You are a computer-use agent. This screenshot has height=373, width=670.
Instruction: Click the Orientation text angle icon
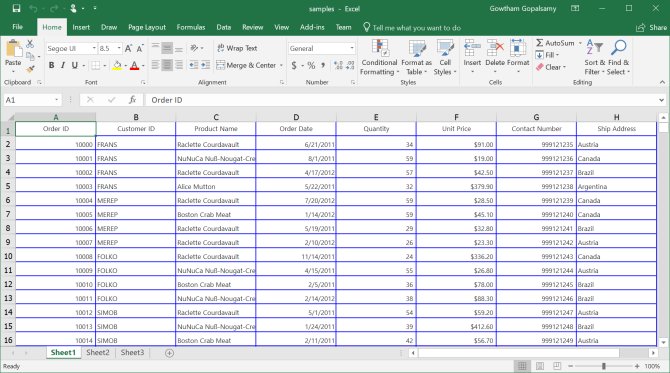pyautogui.click(x=194, y=48)
